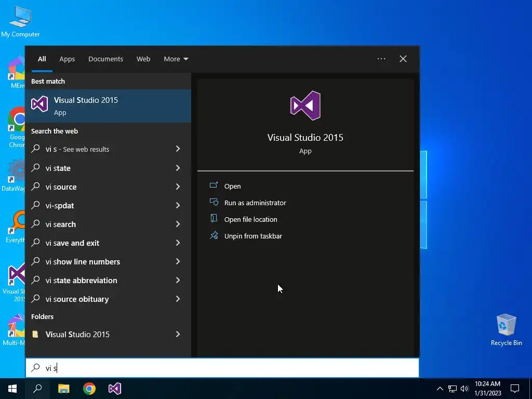Click the folder icon beside Visual Studio 2015 folder
The height and width of the screenshot is (399, 532).
pyautogui.click(x=35, y=334)
